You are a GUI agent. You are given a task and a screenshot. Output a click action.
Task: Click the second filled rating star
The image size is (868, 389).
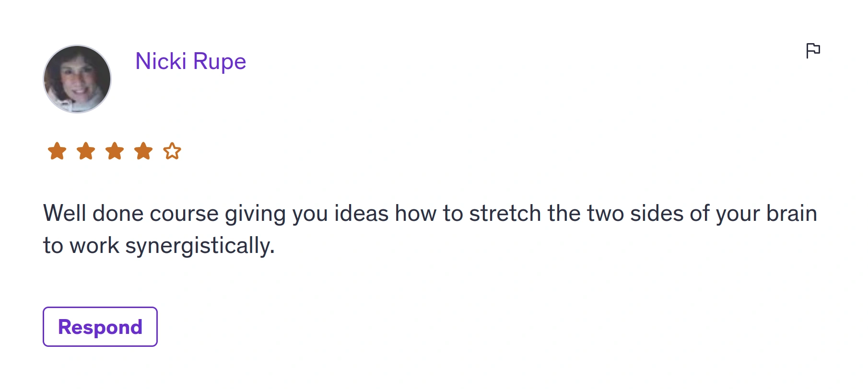pos(86,151)
